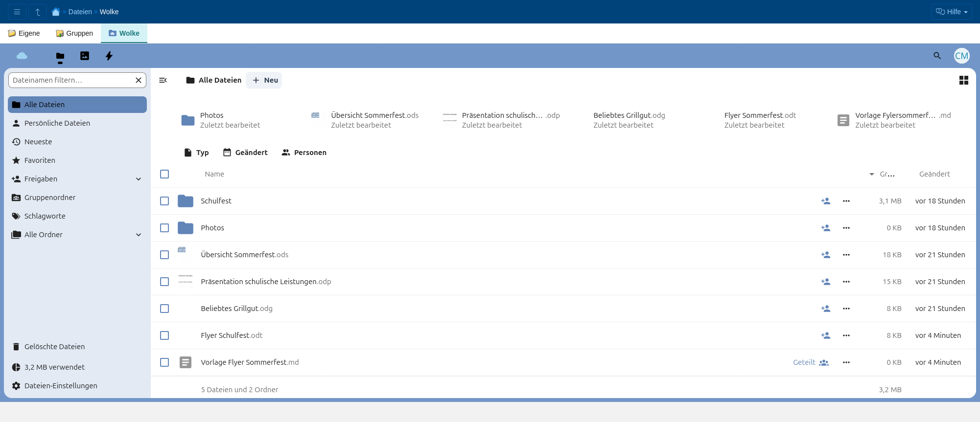The image size is (980, 422).
Task: Clear the filename filter field
Action: (x=139, y=80)
